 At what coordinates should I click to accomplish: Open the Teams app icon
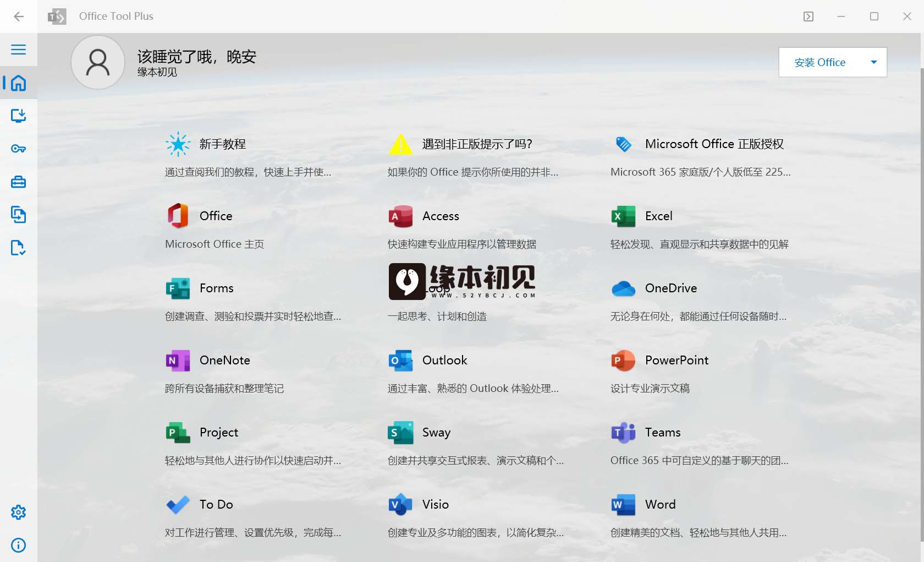pyautogui.click(x=623, y=433)
